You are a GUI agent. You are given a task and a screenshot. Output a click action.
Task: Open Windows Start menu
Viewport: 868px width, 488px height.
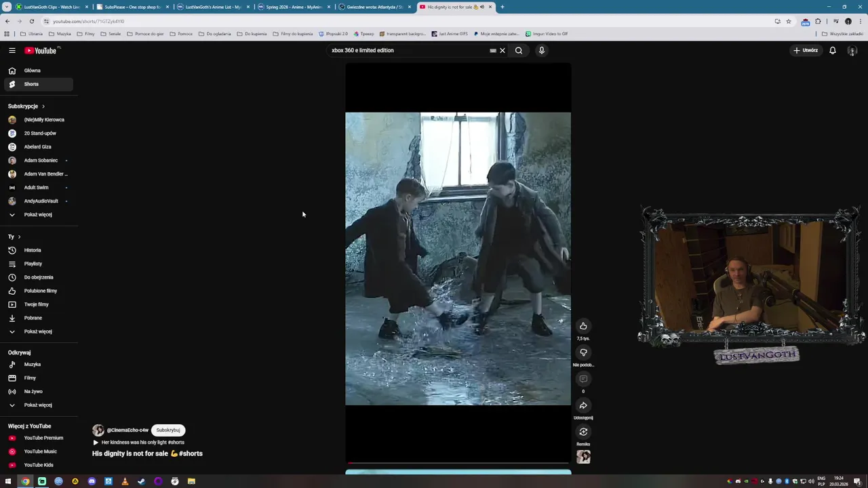[x=8, y=481]
